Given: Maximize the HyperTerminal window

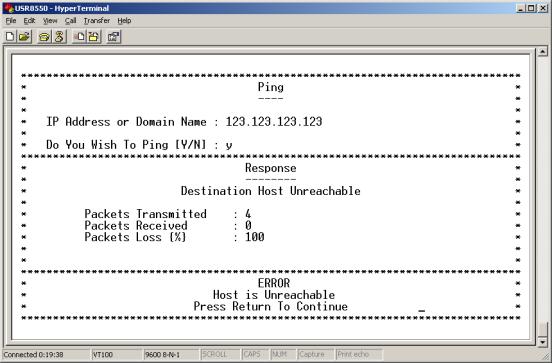Looking at the screenshot, I should coord(532,8).
